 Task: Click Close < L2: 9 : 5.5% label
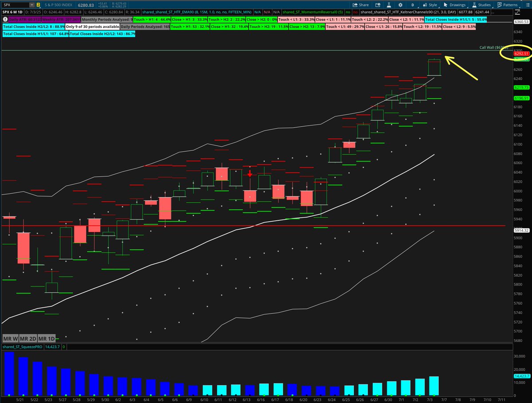tap(459, 27)
